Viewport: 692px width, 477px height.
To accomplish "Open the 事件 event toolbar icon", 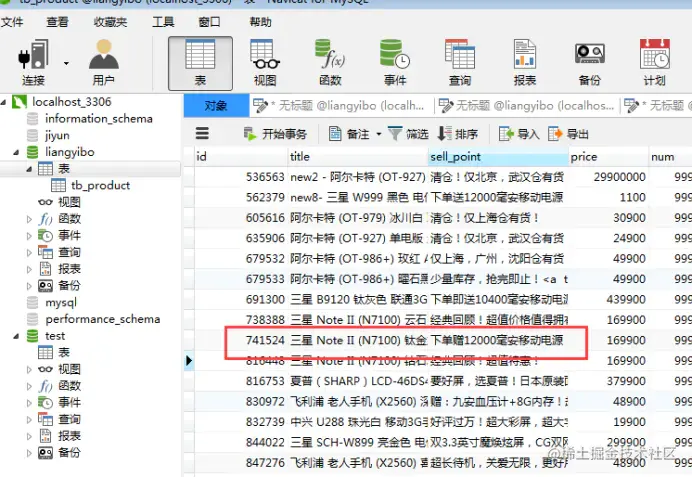I will 395,63.
